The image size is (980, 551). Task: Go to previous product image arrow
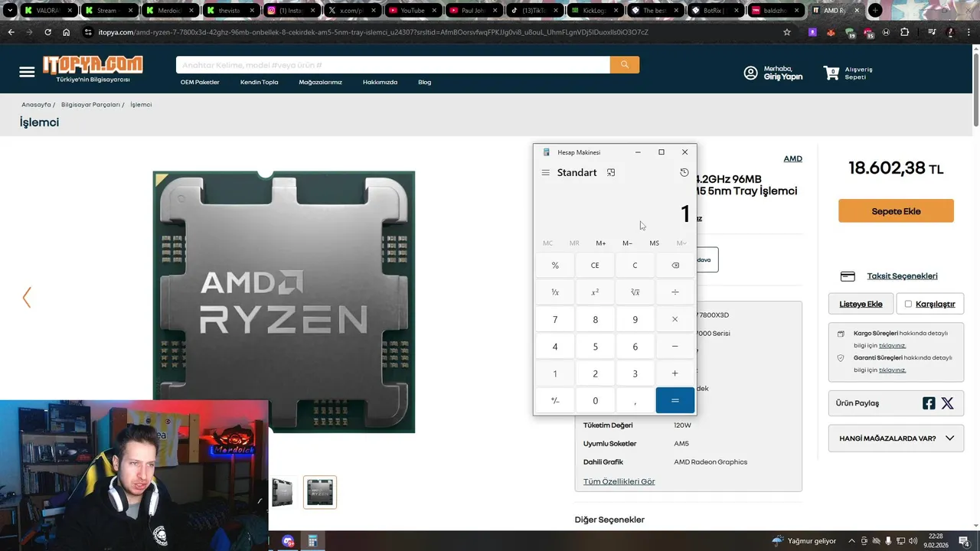[x=27, y=298]
